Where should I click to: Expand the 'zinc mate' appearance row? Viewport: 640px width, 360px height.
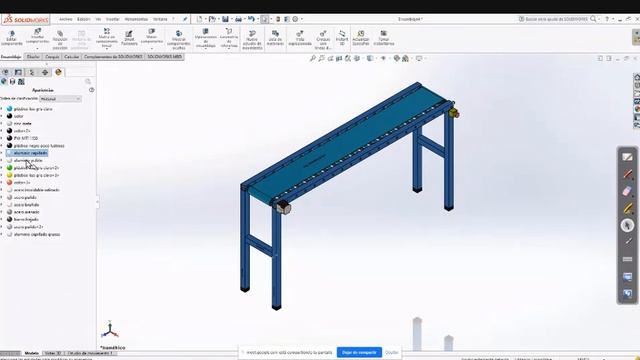click(x=2, y=123)
